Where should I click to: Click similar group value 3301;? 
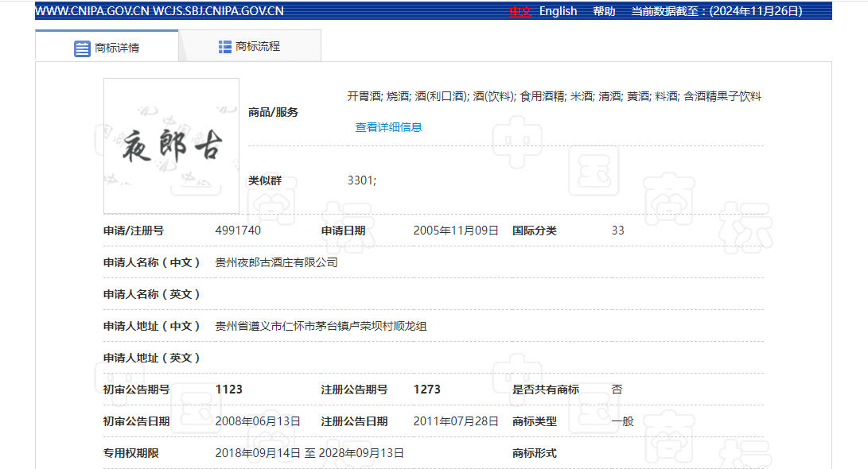pos(362,180)
